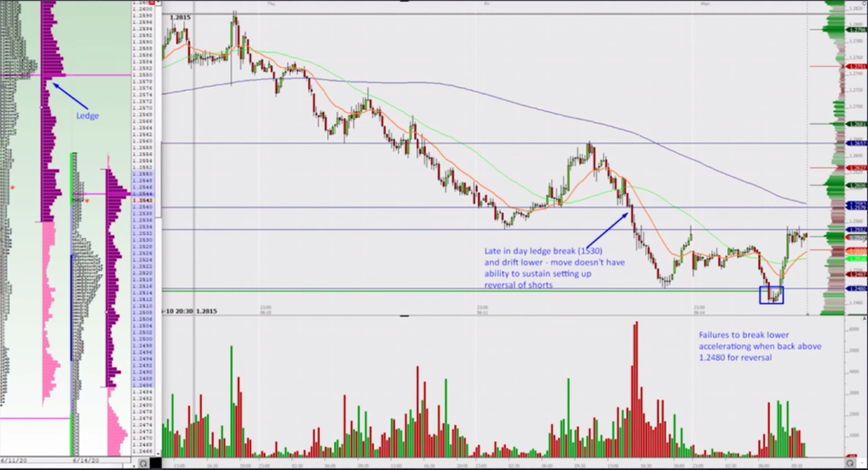868x470 pixels.
Task: Select the blue rectangle marking the 1.2480 low
Action: pyautogui.click(x=771, y=294)
